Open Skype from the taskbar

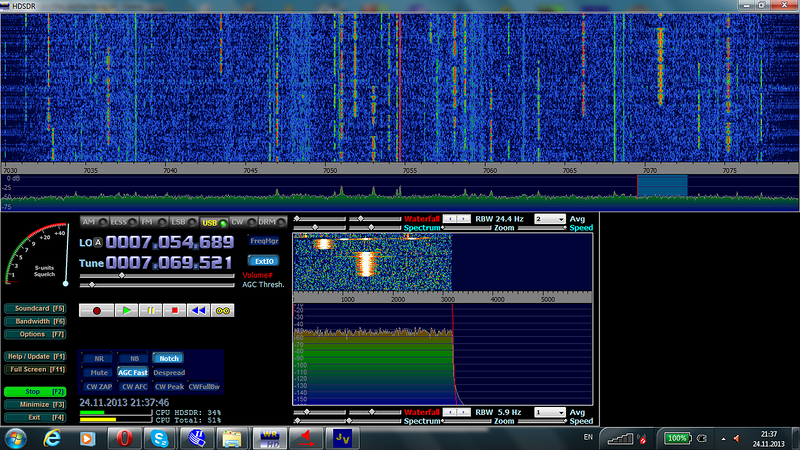tap(160, 438)
